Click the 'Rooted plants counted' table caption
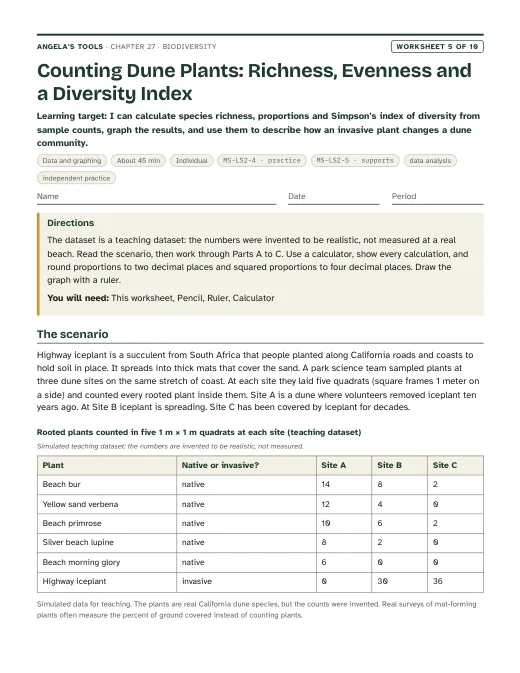 point(199,432)
